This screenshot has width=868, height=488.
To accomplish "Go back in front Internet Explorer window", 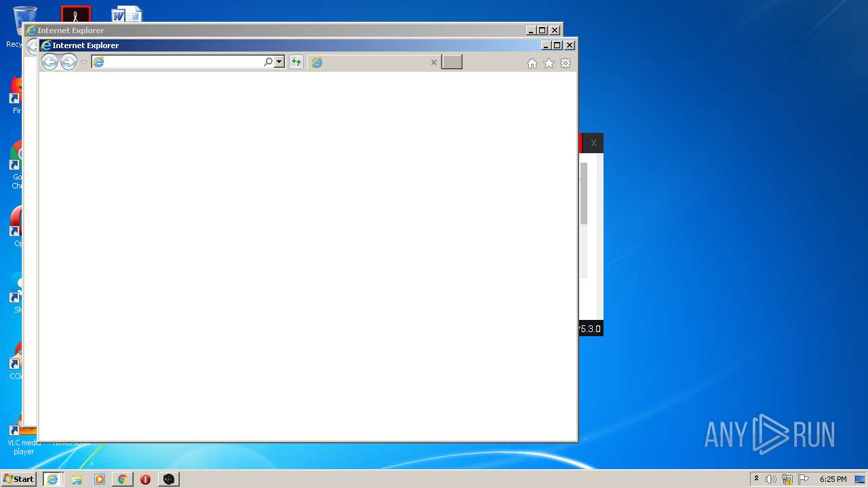I will click(50, 62).
